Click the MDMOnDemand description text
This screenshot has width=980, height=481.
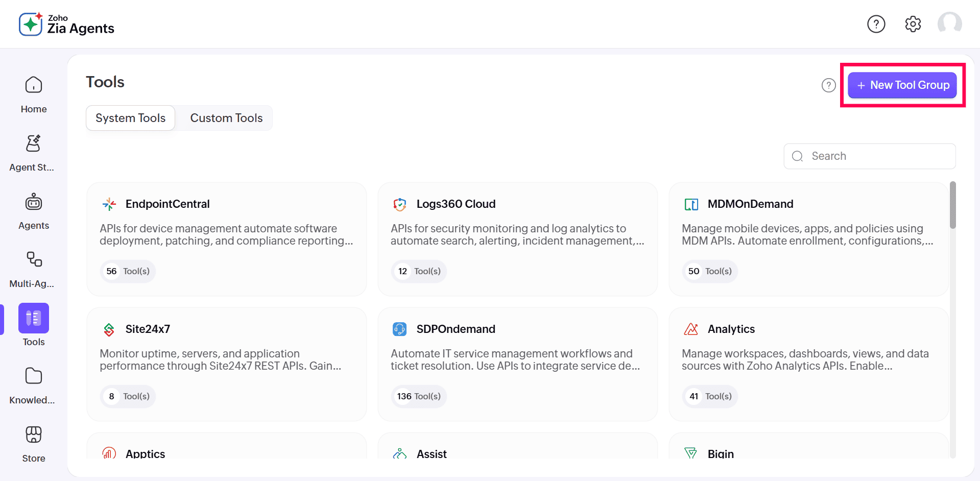click(807, 235)
